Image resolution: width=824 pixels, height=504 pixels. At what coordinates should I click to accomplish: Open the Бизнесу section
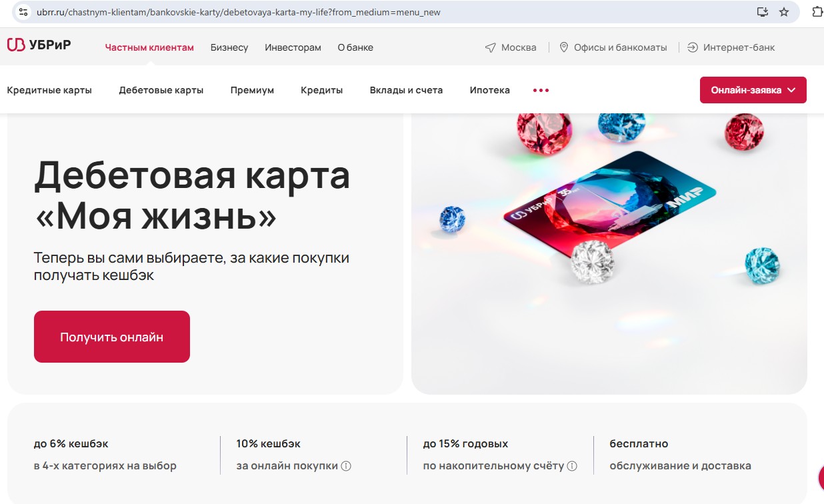point(229,47)
